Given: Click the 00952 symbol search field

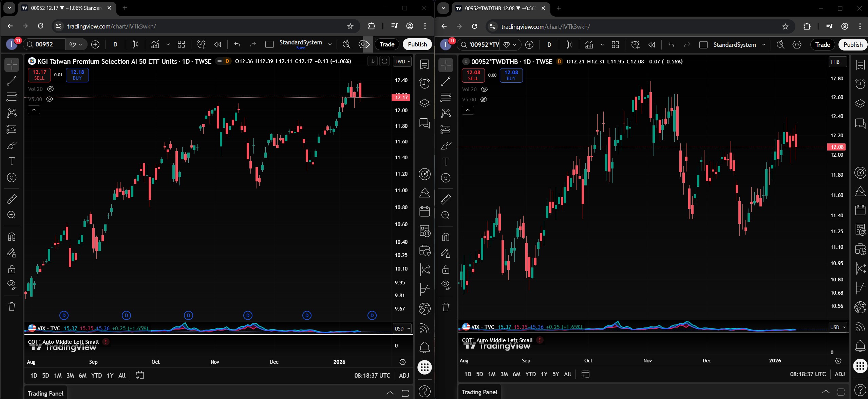Looking at the screenshot, I should [x=44, y=44].
